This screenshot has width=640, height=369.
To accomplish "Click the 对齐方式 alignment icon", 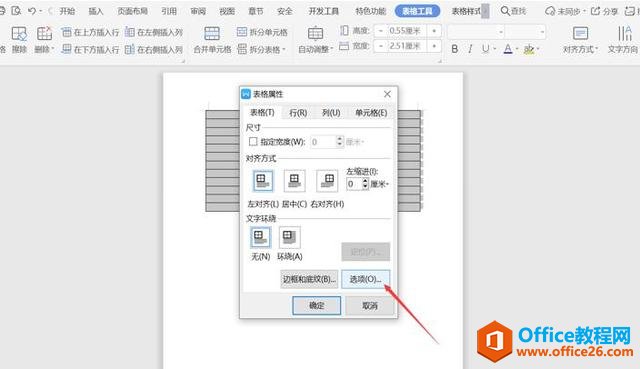I will click(580, 33).
